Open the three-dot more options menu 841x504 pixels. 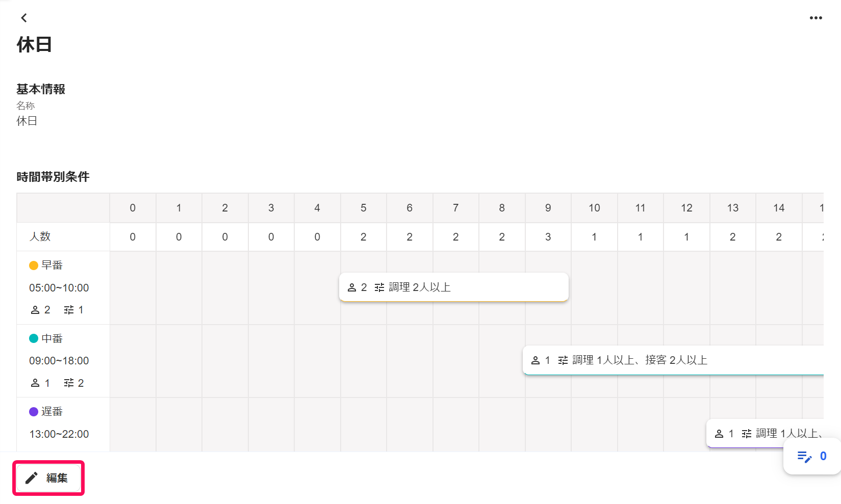(x=815, y=18)
